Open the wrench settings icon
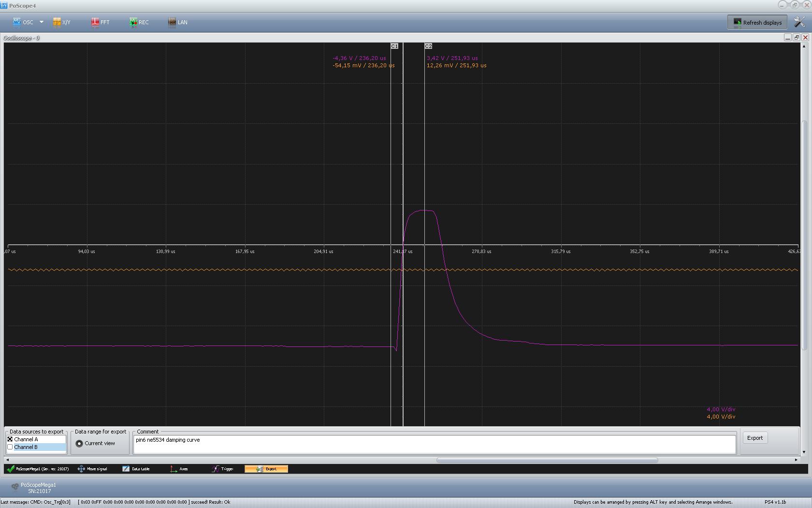This screenshot has height=508, width=812. [x=799, y=22]
